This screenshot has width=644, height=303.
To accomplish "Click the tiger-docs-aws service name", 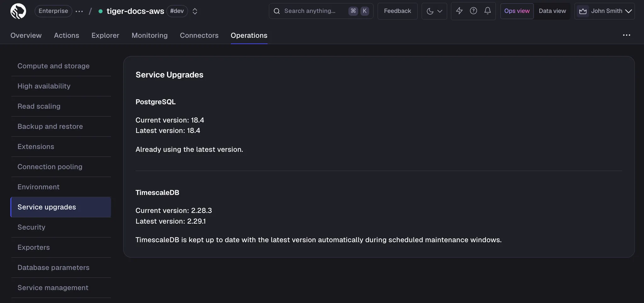I will (x=135, y=11).
